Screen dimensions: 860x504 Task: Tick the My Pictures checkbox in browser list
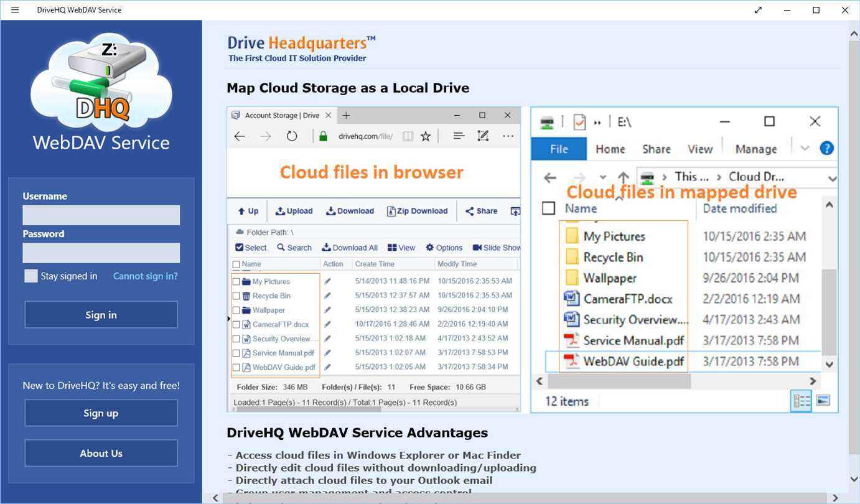pos(236,282)
